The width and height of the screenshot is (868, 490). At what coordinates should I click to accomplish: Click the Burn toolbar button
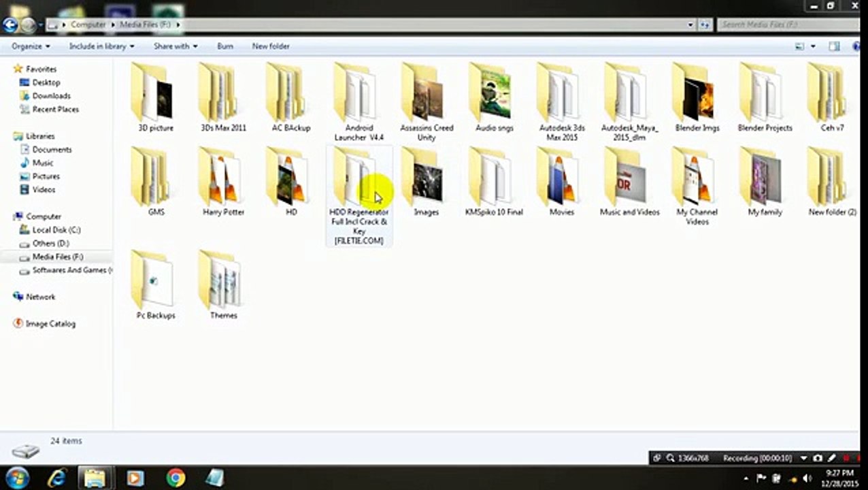[225, 46]
